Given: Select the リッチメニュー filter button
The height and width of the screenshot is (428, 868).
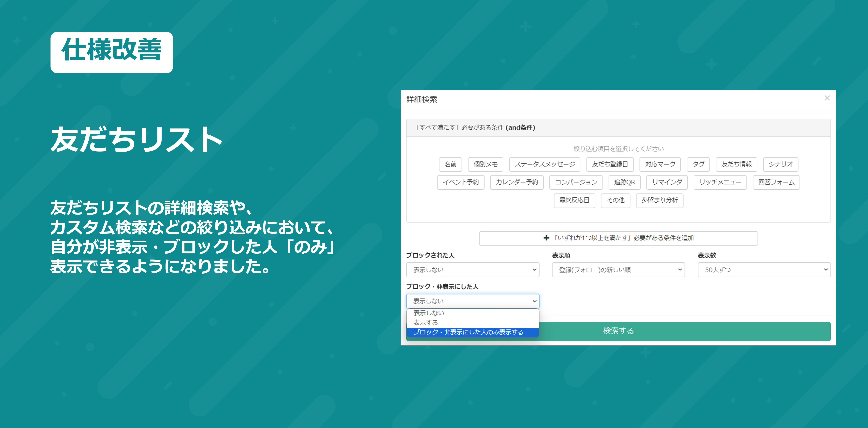Looking at the screenshot, I should (x=720, y=182).
